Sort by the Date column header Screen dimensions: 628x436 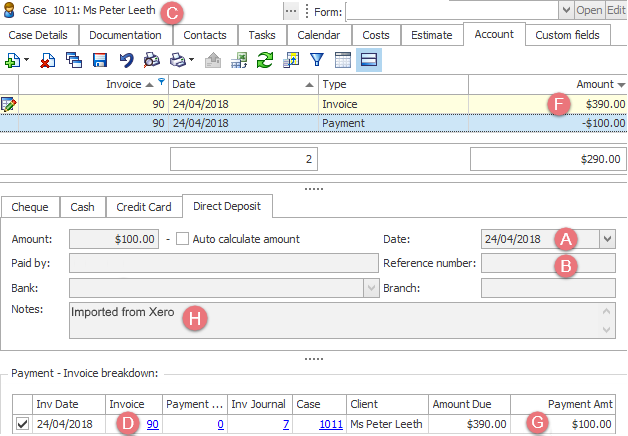click(x=243, y=84)
